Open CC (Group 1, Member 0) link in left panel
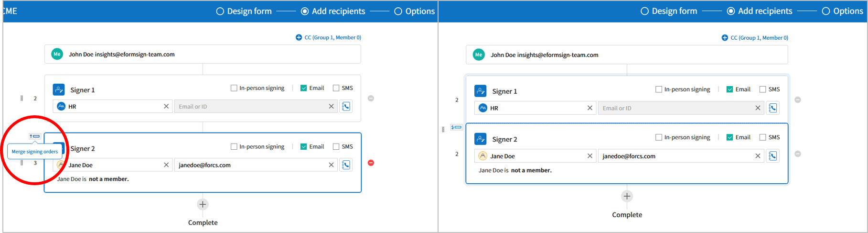 coord(328,37)
